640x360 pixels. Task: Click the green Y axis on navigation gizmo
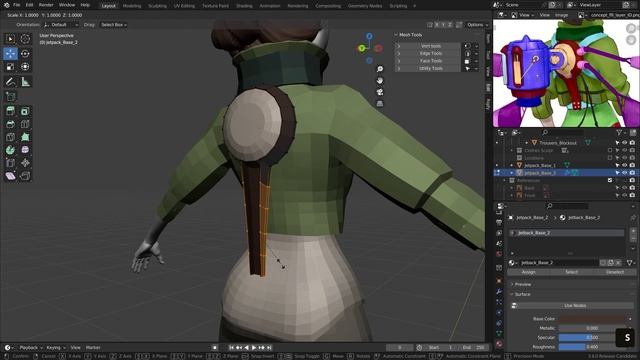pyautogui.click(x=362, y=49)
